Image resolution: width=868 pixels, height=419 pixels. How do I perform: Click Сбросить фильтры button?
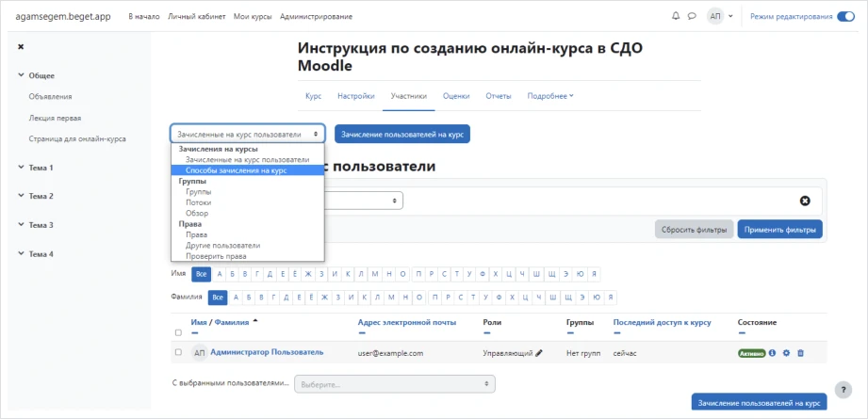(x=695, y=229)
